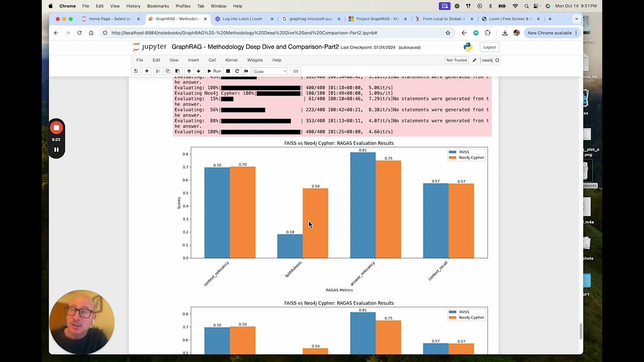Open the Wi-Fi status menu
This screenshot has height=362, width=644.
coord(515,6)
